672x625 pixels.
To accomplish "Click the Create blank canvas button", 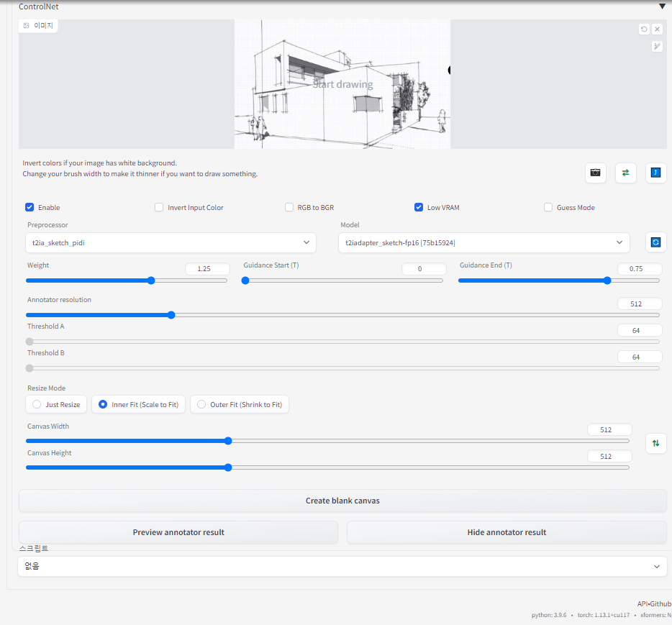I will 342,501.
